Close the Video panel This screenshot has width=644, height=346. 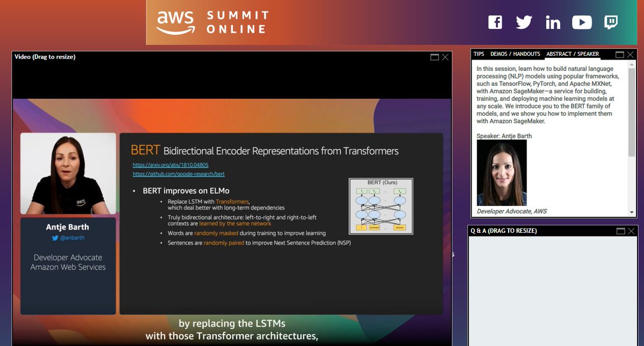point(445,57)
